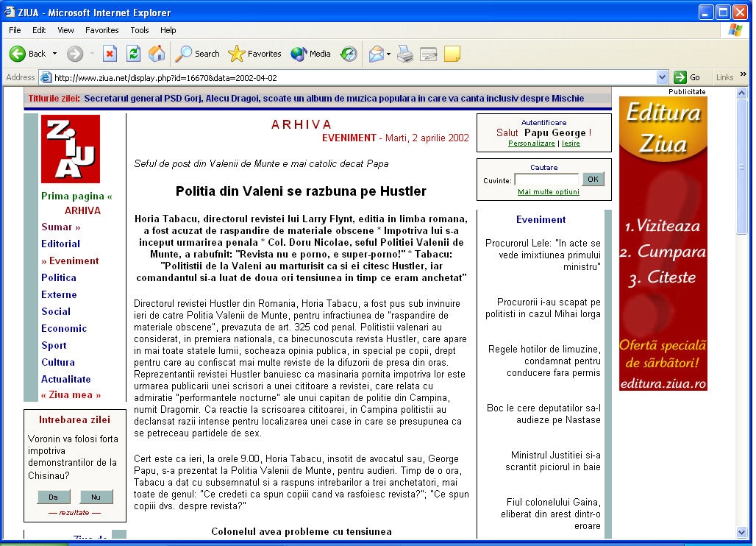Open the Eveniment sidebar link

coord(70,260)
